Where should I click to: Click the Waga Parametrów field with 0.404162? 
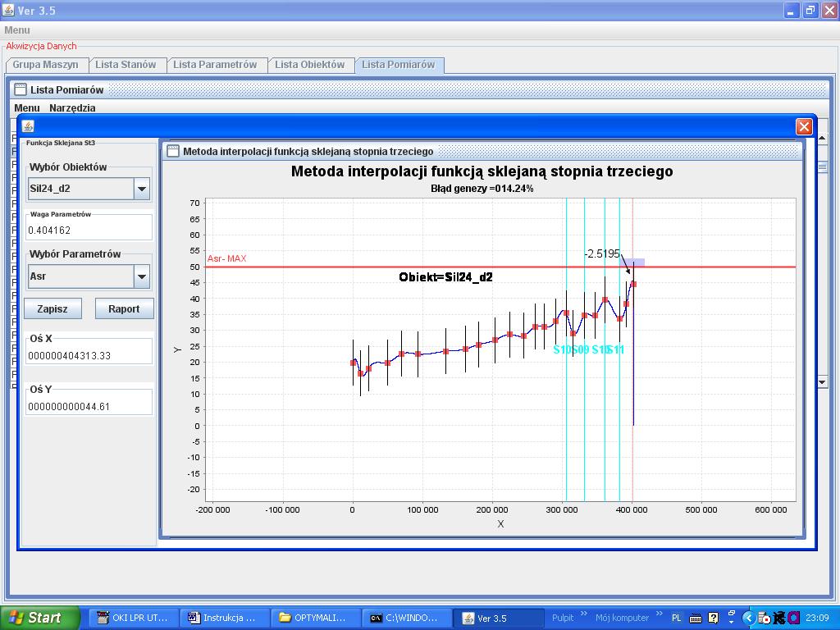(89, 230)
